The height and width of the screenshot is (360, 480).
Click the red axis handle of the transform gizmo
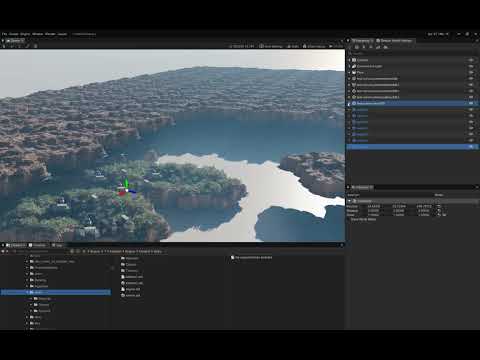(122, 193)
